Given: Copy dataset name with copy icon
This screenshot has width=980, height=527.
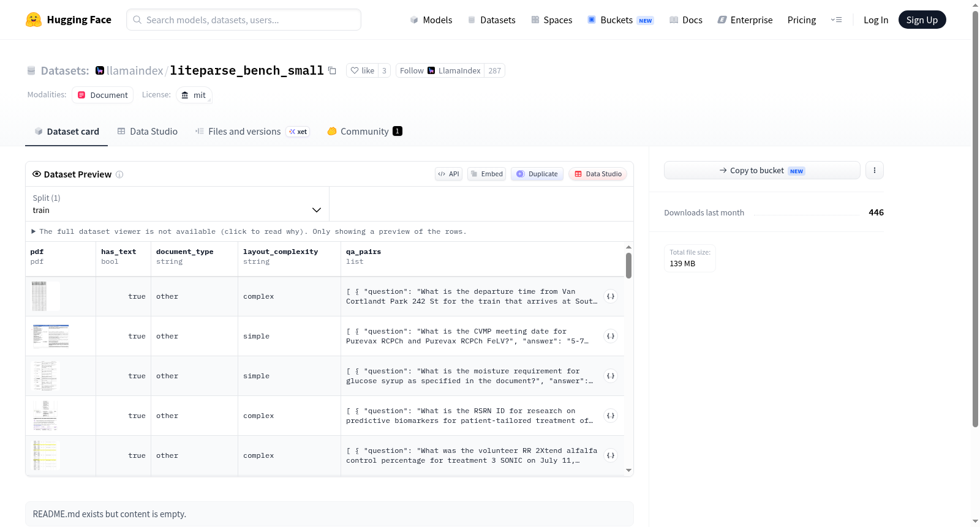Looking at the screenshot, I should [x=332, y=70].
